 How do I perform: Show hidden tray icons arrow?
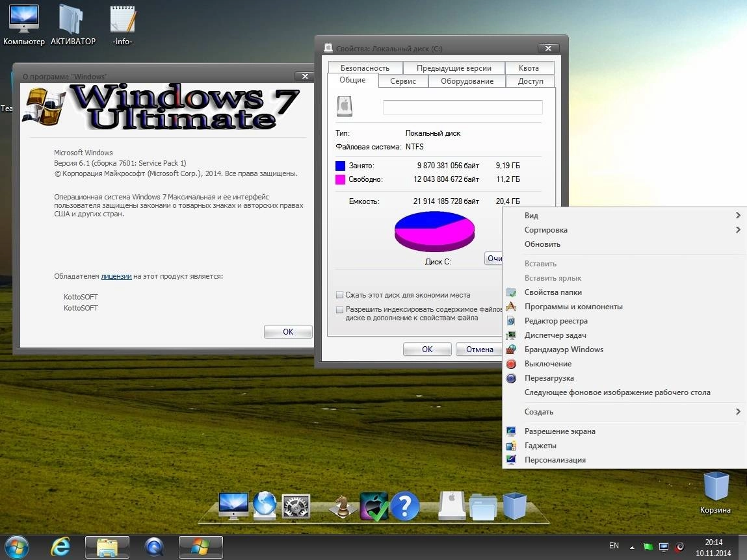click(632, 548)
